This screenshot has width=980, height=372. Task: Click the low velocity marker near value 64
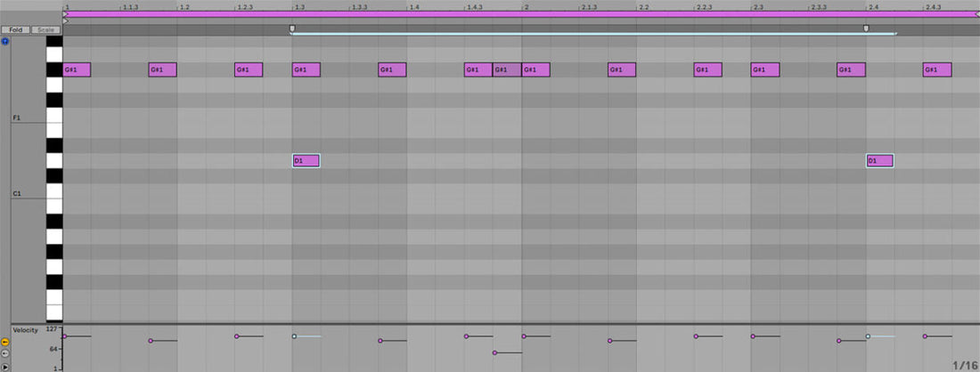point(494,352)
